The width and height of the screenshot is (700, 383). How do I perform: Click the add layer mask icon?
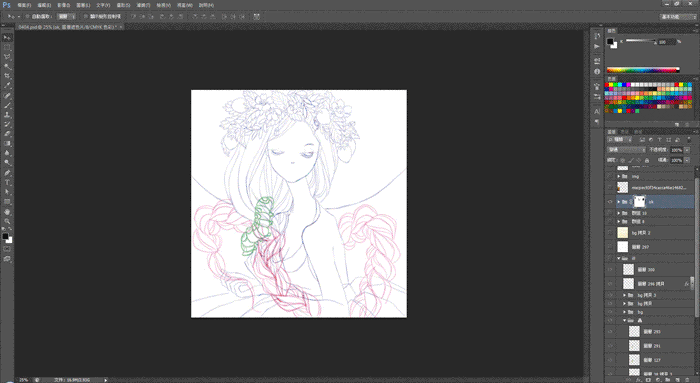(x=648, y=380)
